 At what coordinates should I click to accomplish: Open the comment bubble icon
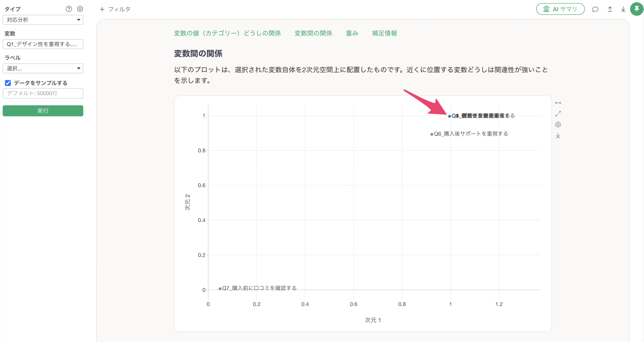point(595,9)
